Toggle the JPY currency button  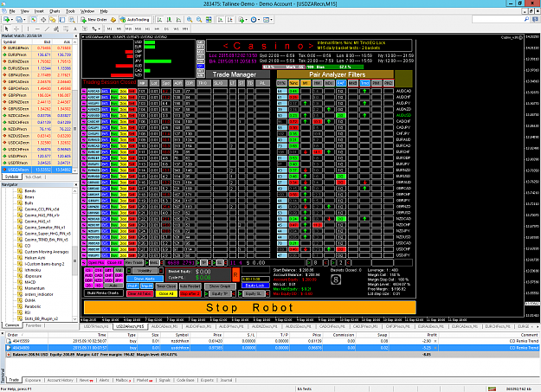[x=119, y=280]
